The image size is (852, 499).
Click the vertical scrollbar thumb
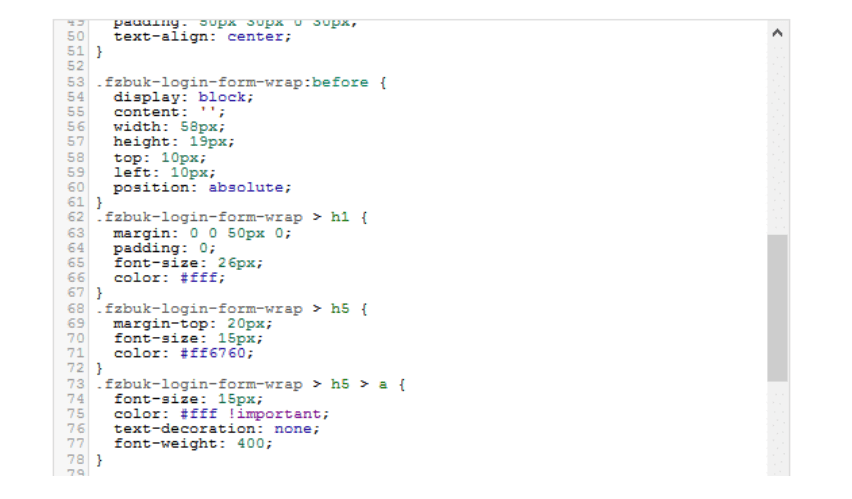pyautogui.click(x=777, y=308)
